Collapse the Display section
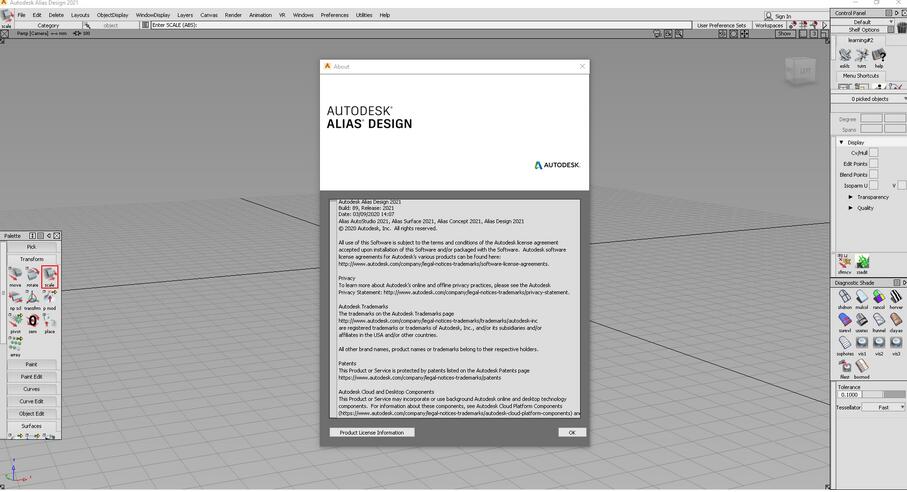The height and width of the screenshot is (492, 907). (x=841, y=142)
